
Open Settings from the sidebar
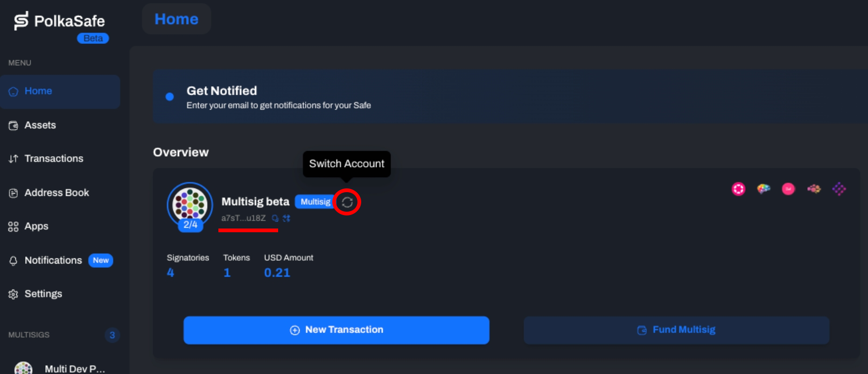pyautogui.click(x=43, y=294)
